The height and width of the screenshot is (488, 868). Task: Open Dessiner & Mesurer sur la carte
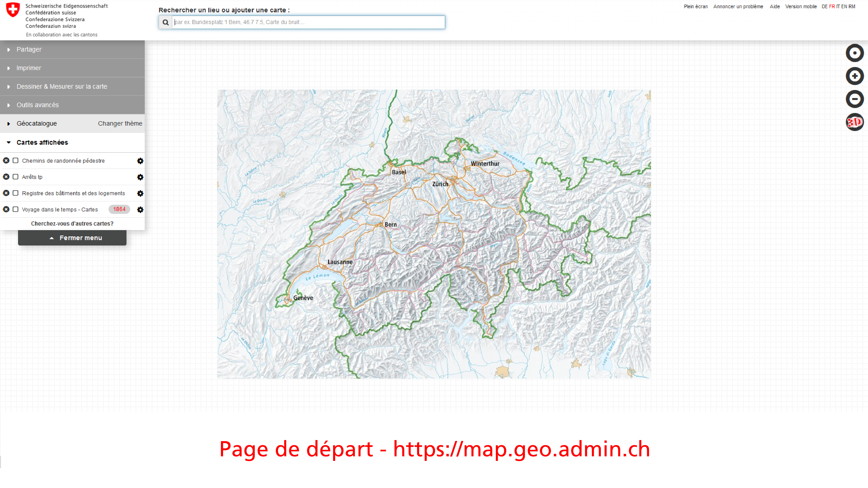(x=62, y=87)
